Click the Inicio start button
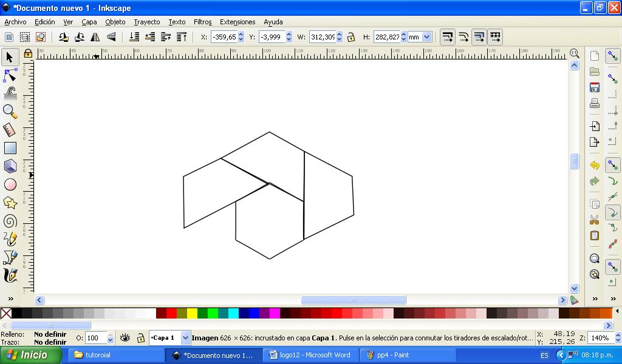Screen dimensions: 622x364 click(30, 355)
